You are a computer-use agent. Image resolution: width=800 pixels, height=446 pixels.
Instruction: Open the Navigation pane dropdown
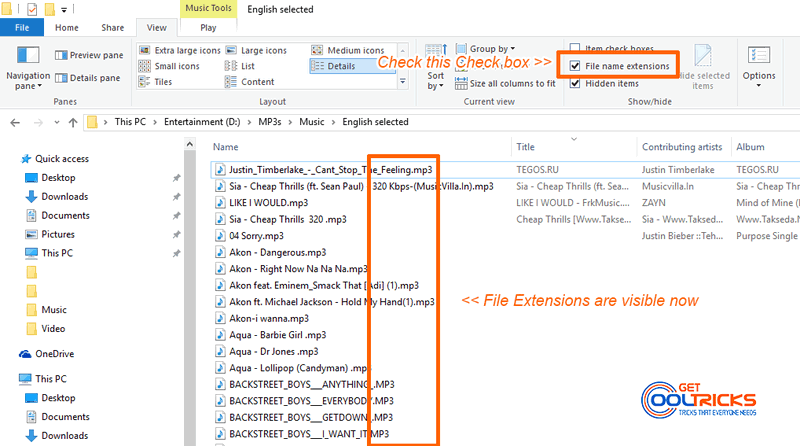pos(28,68)
